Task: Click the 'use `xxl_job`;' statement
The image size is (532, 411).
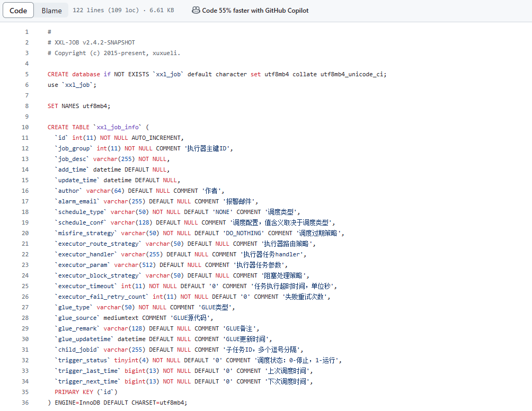Action: point(72,85)
